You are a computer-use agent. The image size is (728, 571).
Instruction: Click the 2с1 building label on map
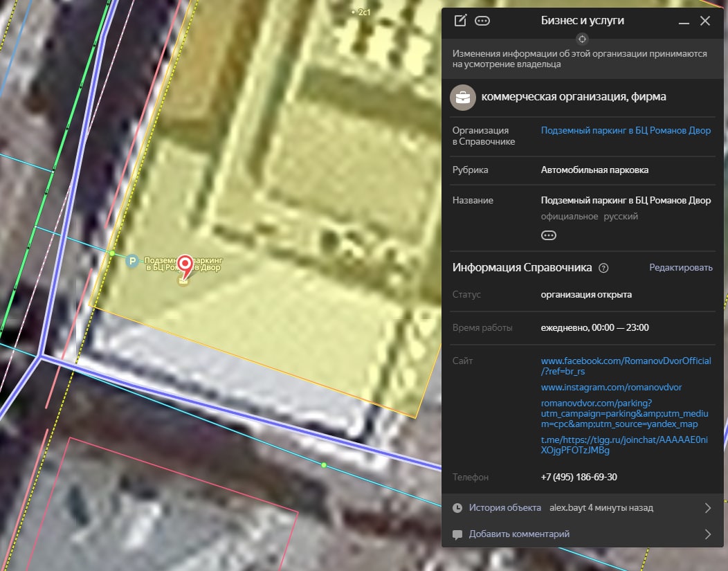click(363, 12)
